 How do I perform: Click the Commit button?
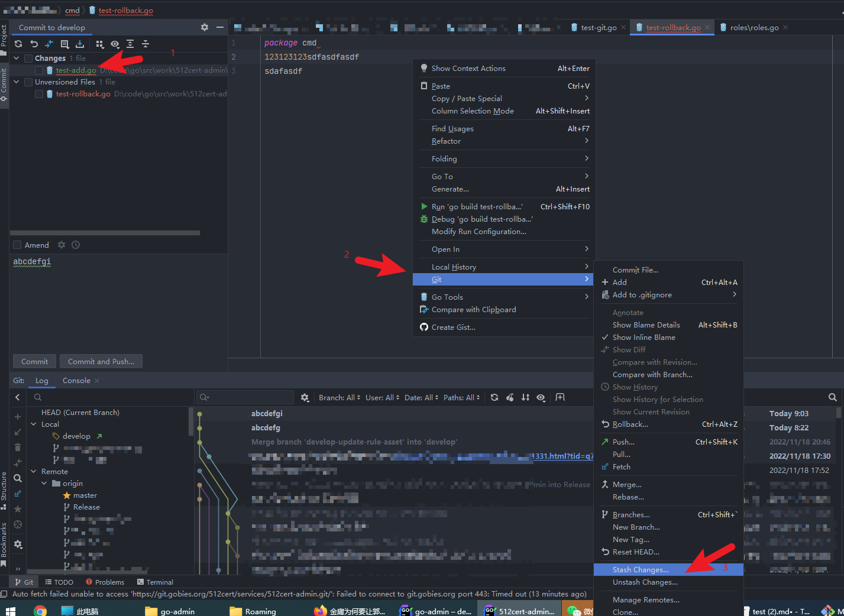click(x=35, y=361)
